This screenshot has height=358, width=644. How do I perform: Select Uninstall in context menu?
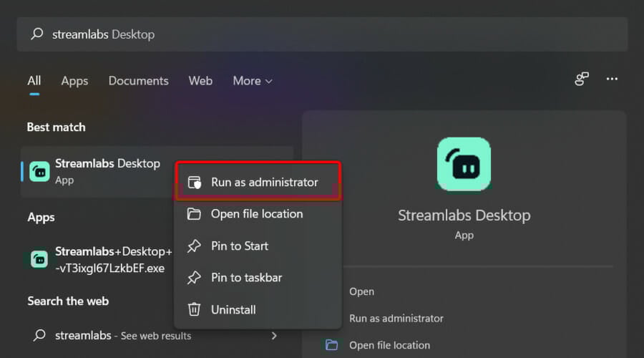click(258, 309)
